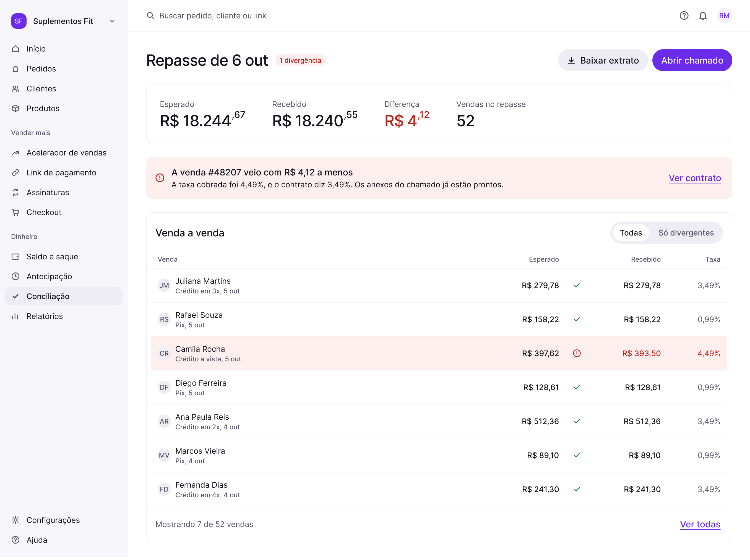Click the Relatórios bar chart icon

pyautogui.click(x=15, y=316)
